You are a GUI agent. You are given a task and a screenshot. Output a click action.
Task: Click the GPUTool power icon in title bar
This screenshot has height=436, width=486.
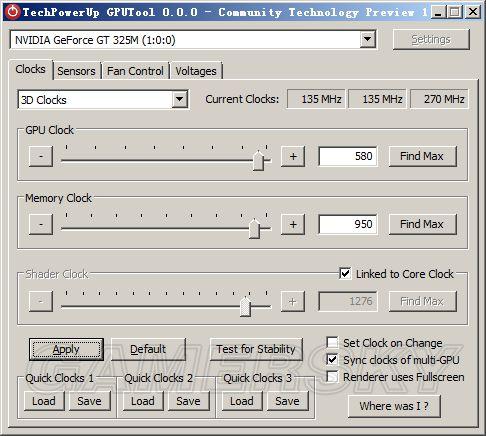click(13, 12)
